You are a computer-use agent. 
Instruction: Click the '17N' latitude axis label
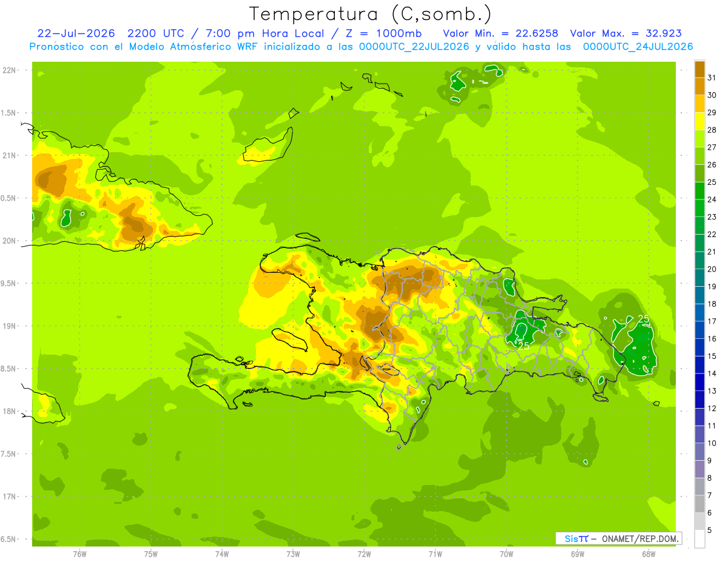click(10, 497)
